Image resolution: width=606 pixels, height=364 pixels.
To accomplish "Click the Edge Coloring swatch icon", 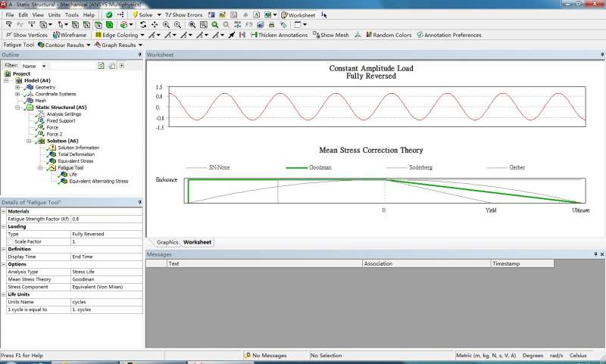I will click(98, 35).
